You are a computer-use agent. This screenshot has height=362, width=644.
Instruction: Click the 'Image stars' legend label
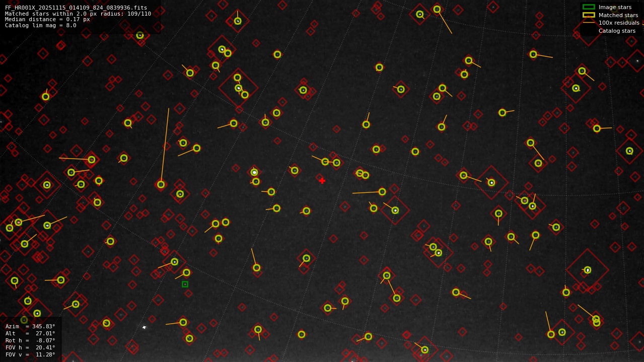[615, 7]
